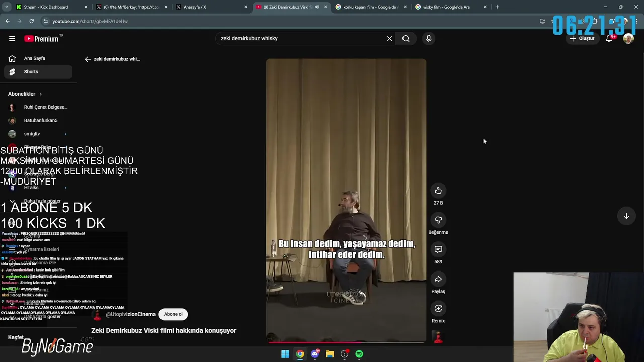Remix this Short
644x362 pixels.
click(x=438, y=309)
